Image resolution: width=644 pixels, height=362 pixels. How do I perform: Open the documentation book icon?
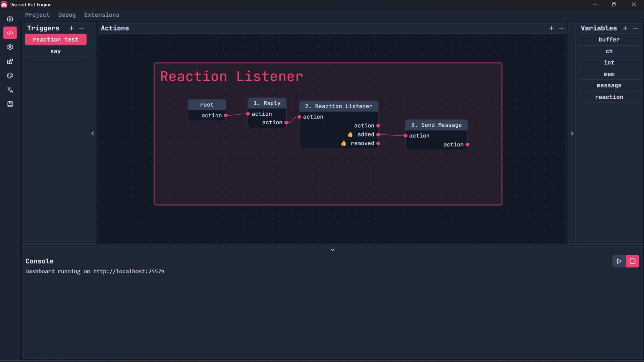pyautogui.click(x=10, y=104)
